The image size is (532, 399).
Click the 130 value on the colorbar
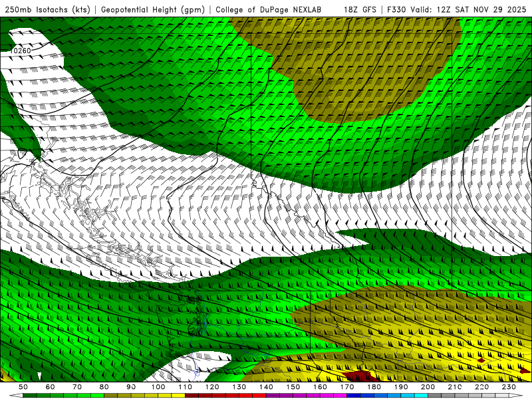click(239, 387)
